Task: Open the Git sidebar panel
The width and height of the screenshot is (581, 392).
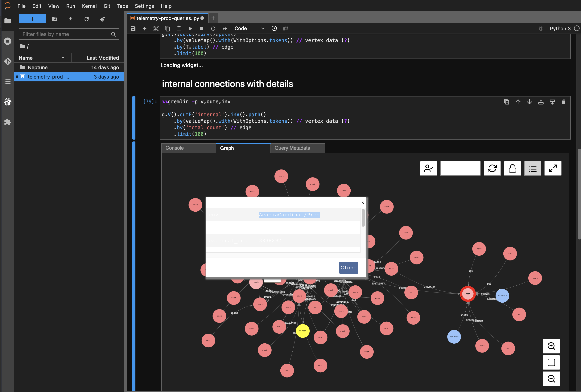Action: [7, 61]
